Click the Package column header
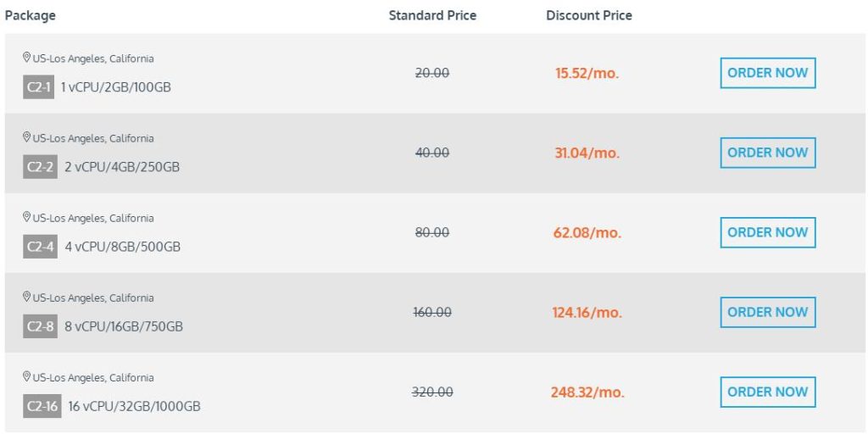868x434 pixels. coord(30,16)
